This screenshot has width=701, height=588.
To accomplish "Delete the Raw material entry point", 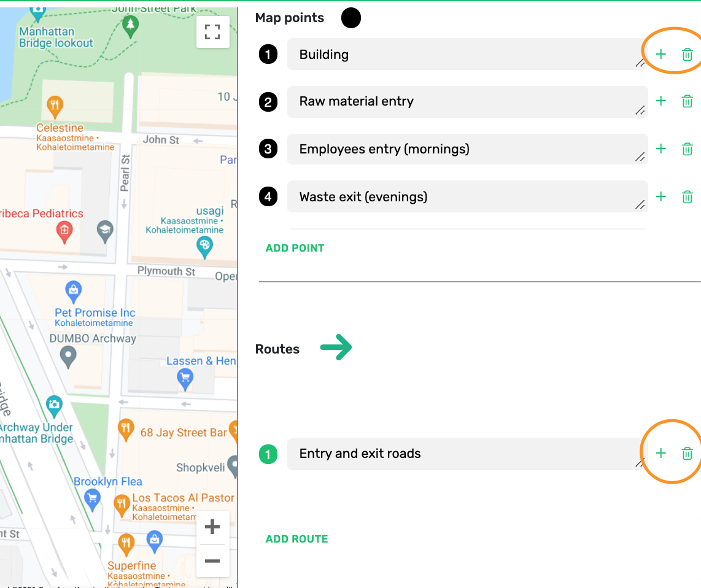I will tap(687, 101).
